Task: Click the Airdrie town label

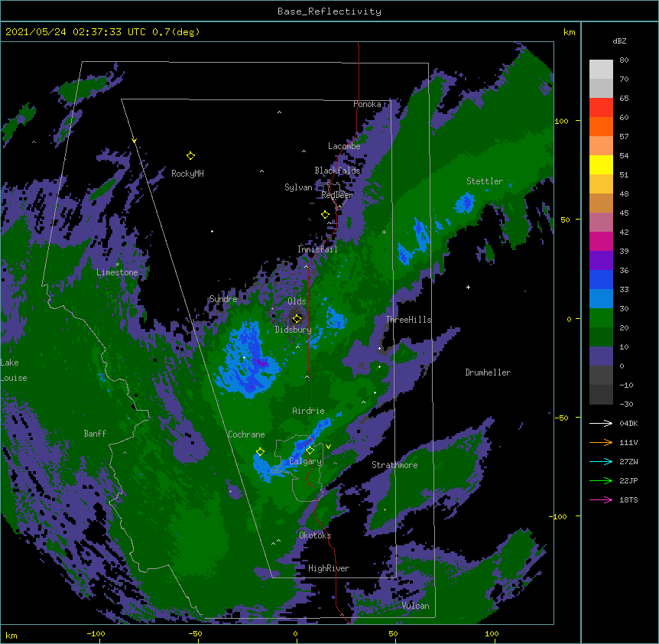Action: click(309, 411)
